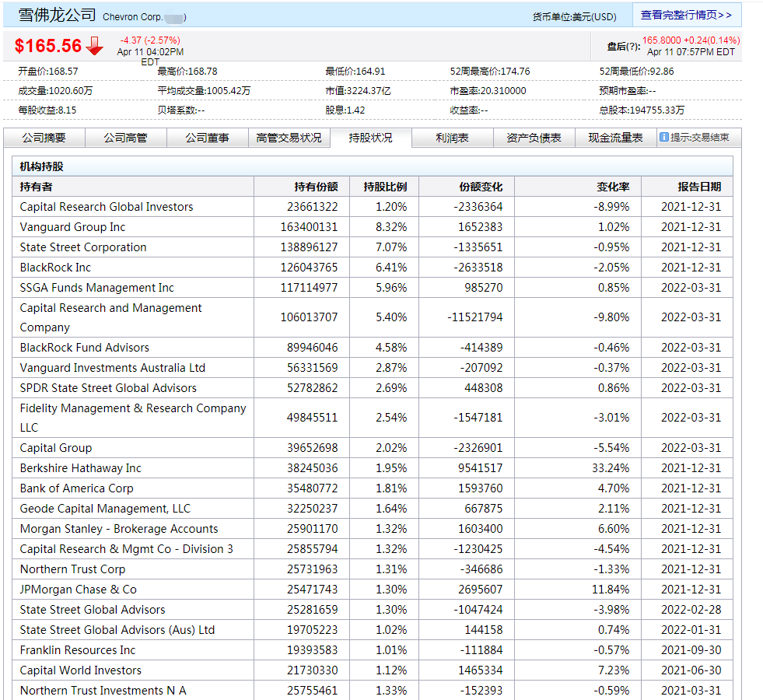The width and height of the screenshot is (763, 700).
Task: Select the Capital Research Global Investors row
Action: (x=373, y=207)
